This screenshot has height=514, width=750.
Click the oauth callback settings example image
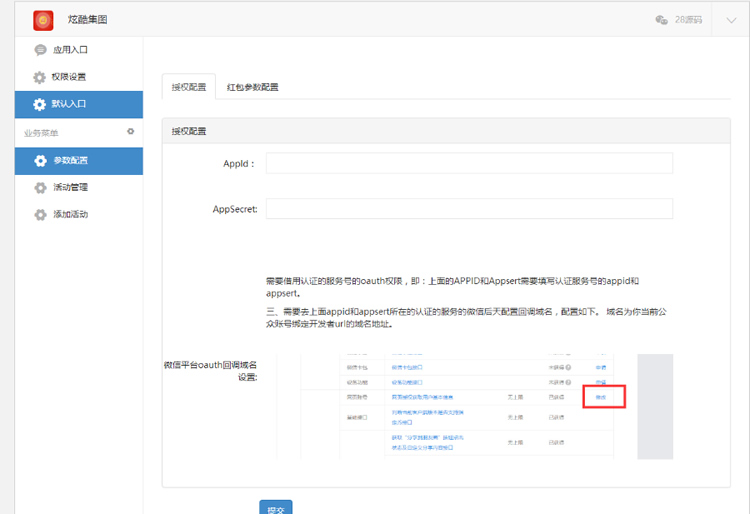pos(474,406)
